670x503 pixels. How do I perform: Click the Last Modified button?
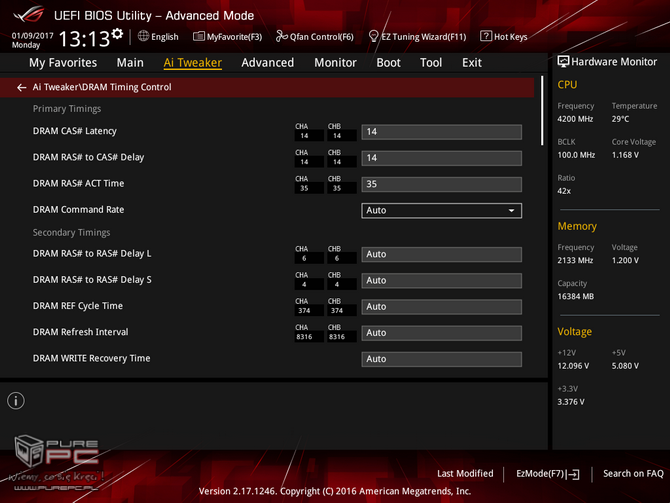click(465, 474)
